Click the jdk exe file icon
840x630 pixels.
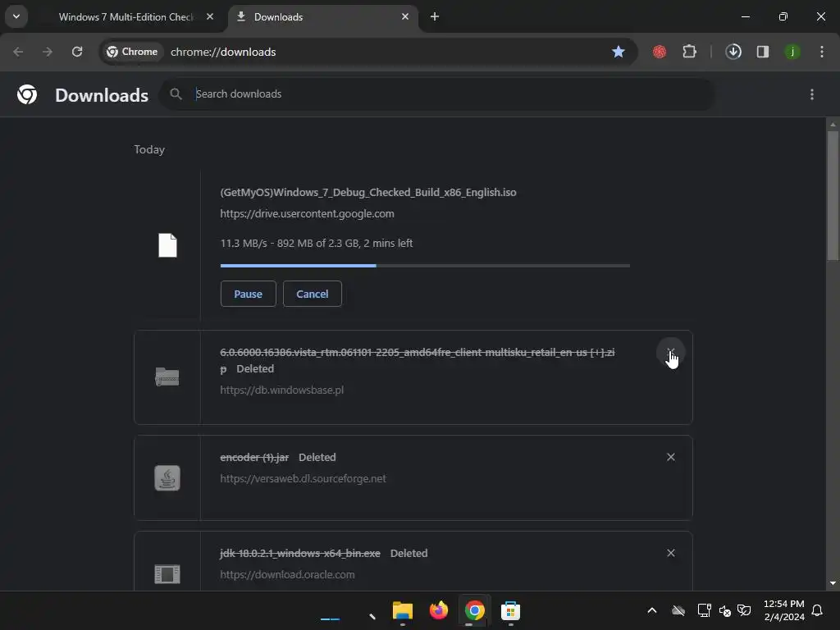pyautogui.click(x=167, y=573)
